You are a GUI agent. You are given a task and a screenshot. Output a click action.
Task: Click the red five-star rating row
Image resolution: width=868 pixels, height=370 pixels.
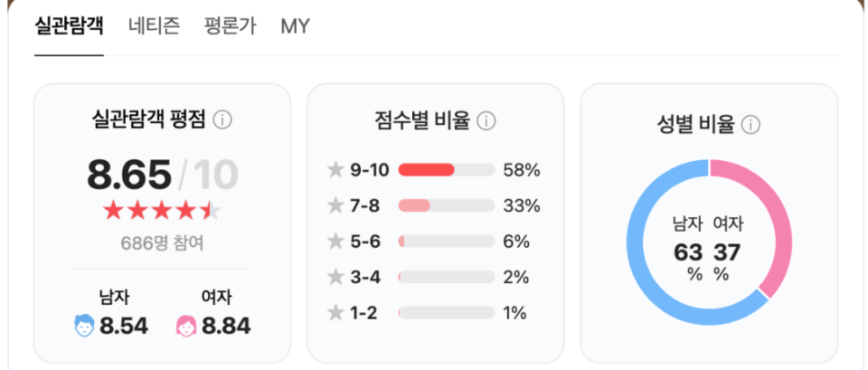coord(162,211)
